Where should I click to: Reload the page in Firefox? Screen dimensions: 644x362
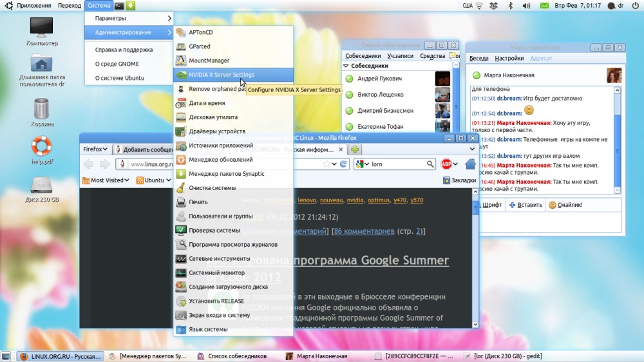tap(343, 164)
